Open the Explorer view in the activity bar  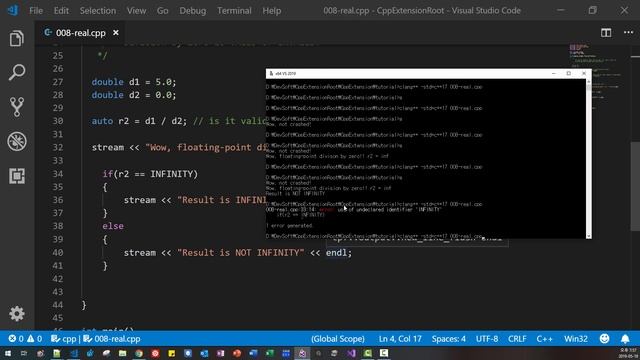[x=16, y=39]
